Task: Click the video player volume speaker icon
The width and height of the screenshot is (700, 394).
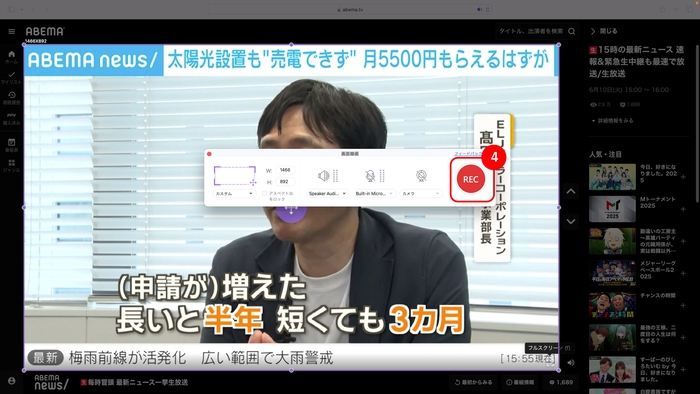Action: pyautogui.click(x=571, y=363)
